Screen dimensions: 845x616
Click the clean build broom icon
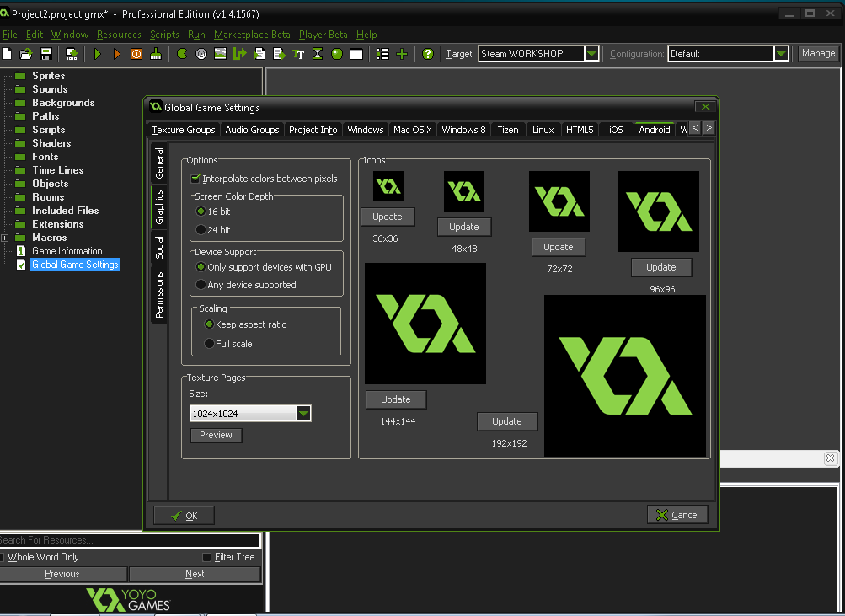(x=156, y=54)
